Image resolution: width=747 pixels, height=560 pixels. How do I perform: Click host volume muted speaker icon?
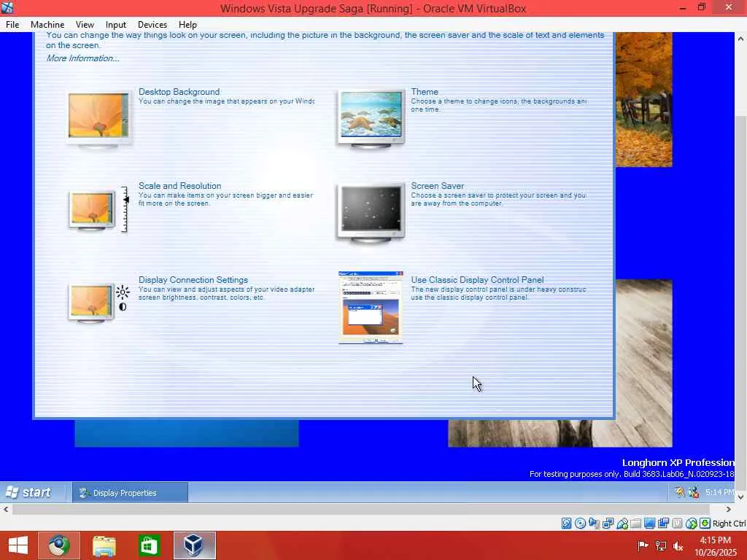678,546
